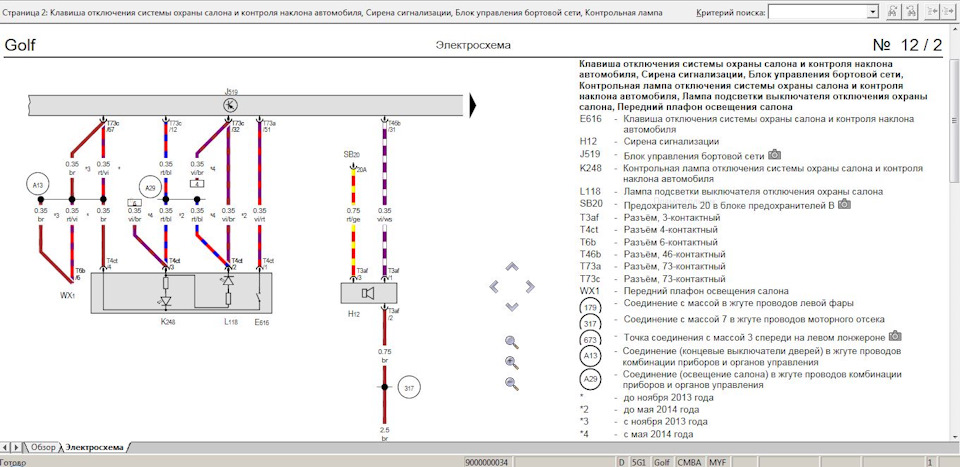Click the A29 legend circle
The image size is (960, 467).
590,379
